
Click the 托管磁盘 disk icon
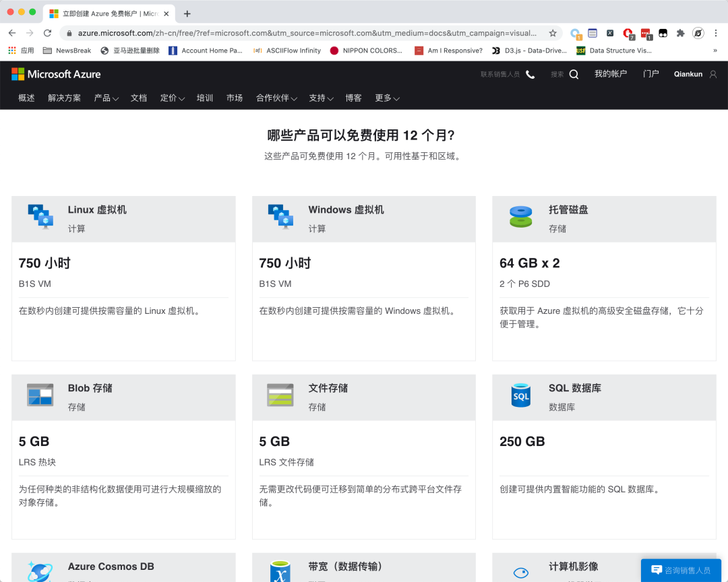(x=521, y=217)
